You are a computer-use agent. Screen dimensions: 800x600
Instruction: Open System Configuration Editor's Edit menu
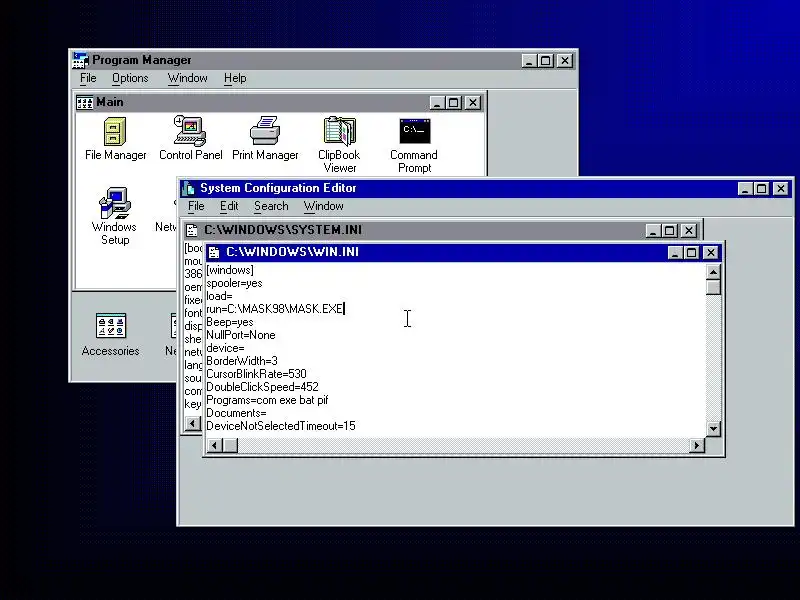tap(229, 206)
